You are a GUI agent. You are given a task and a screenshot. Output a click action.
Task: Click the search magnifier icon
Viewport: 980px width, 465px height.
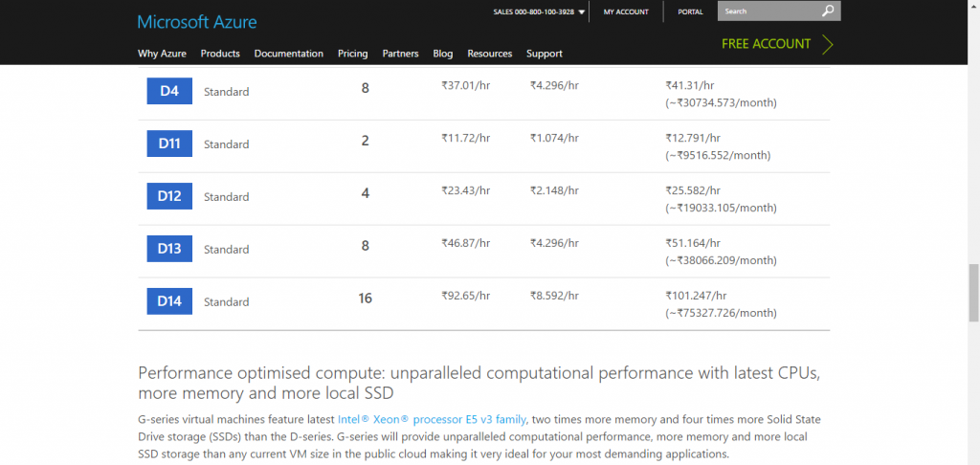[x=828, y=11]
